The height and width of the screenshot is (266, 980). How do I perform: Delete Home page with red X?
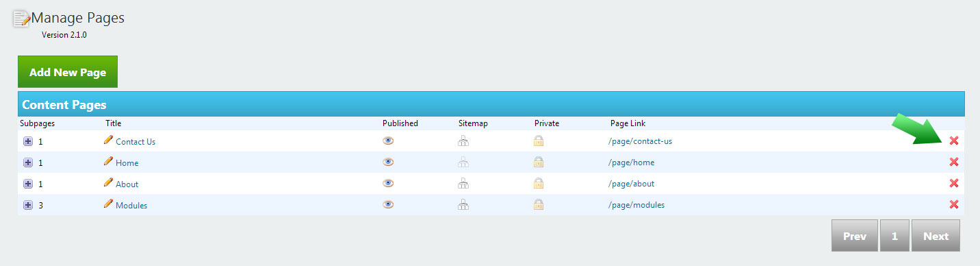tap(954, 162)
